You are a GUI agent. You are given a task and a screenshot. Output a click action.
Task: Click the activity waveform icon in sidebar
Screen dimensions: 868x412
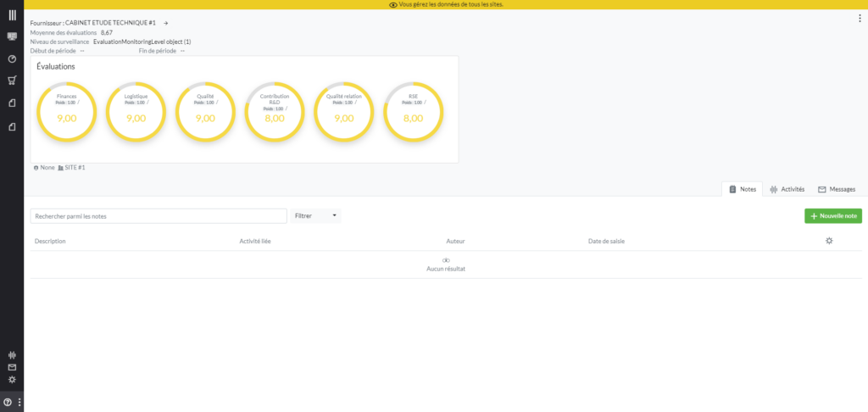click(12, 355)
